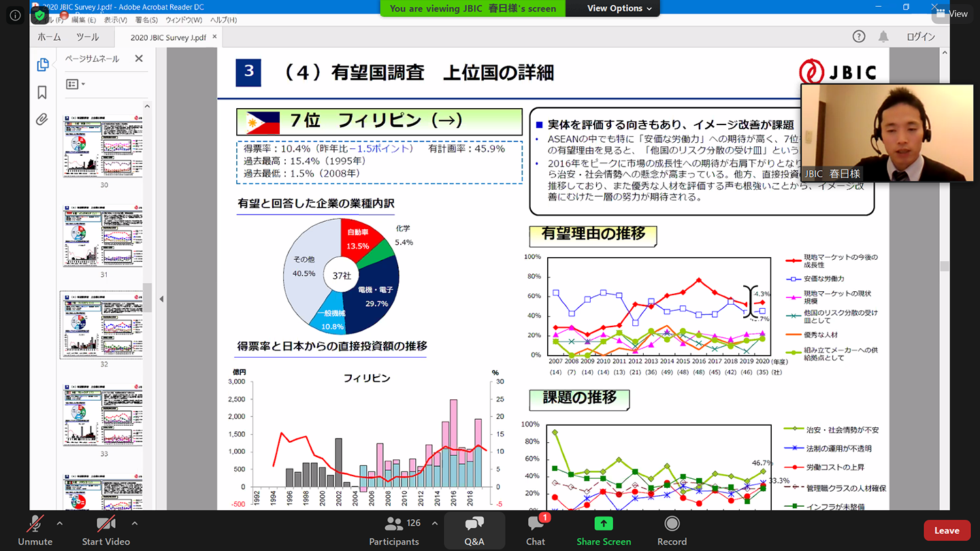The height and width of the screenshot is (551, 980).
Task: Close the ページサムネール panel
Action: point(139,59)
